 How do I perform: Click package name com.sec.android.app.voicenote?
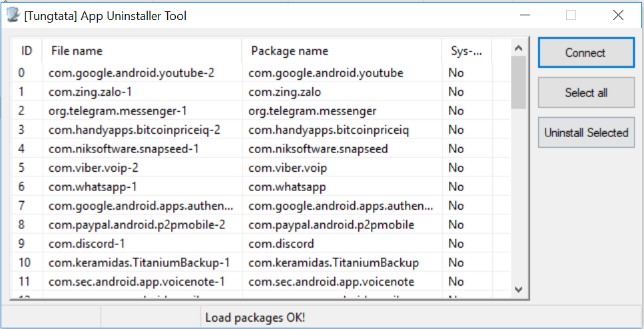click(x=332, y=282)
